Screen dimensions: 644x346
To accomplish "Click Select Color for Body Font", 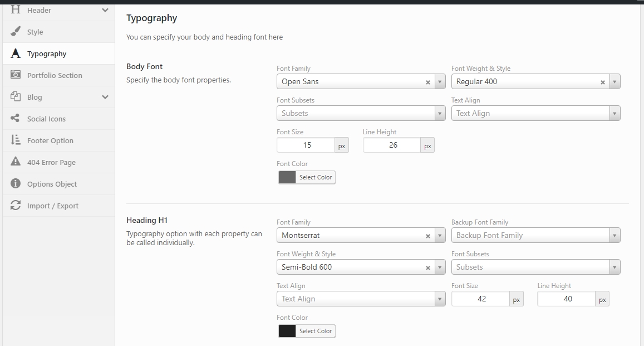I will click(316, 177).
